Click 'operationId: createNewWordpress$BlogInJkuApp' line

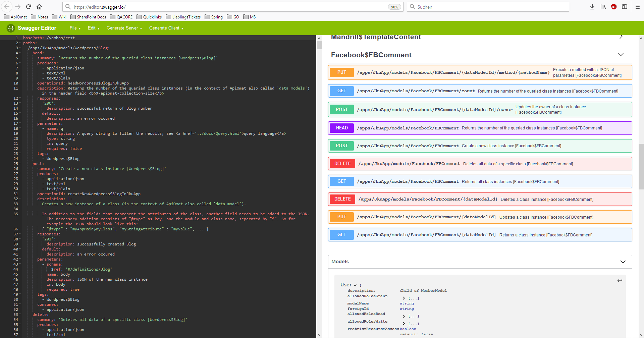coord(89,194)
